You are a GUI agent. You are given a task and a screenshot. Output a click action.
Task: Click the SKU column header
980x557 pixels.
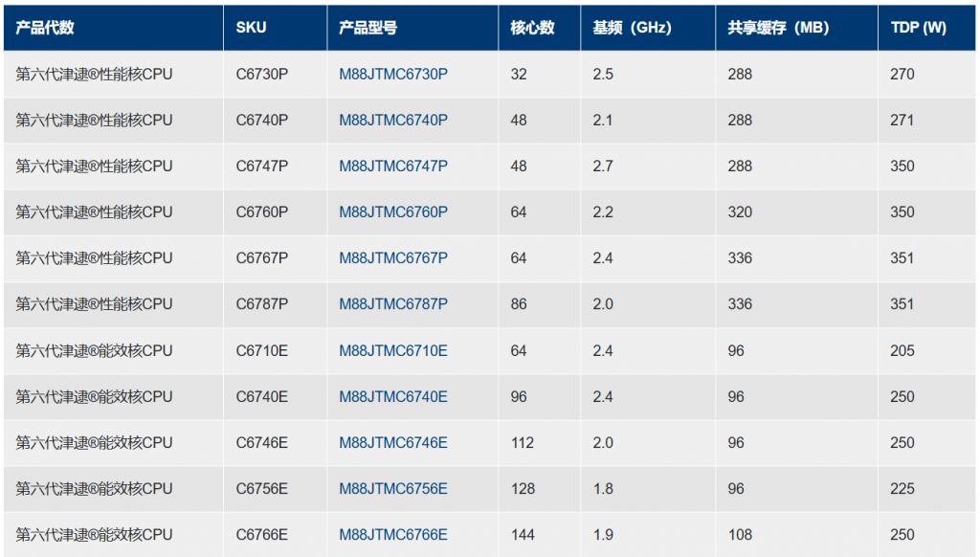tap(251, 28)
